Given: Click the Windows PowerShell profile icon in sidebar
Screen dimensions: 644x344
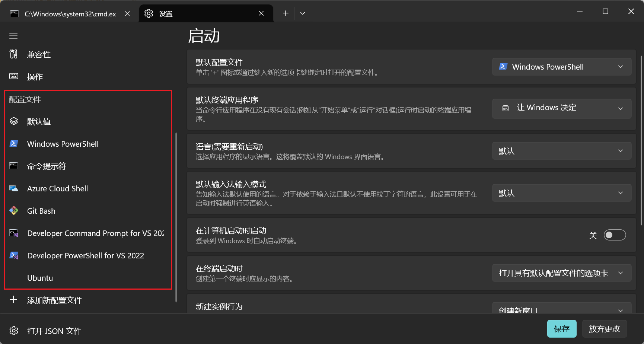Looking at the screenshot, I should (x=14, y=143).
